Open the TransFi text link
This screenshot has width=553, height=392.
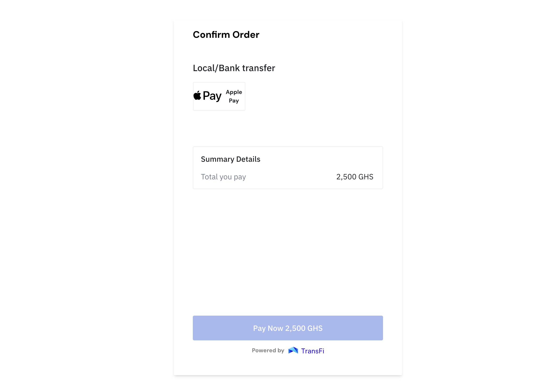coord(312,351)
